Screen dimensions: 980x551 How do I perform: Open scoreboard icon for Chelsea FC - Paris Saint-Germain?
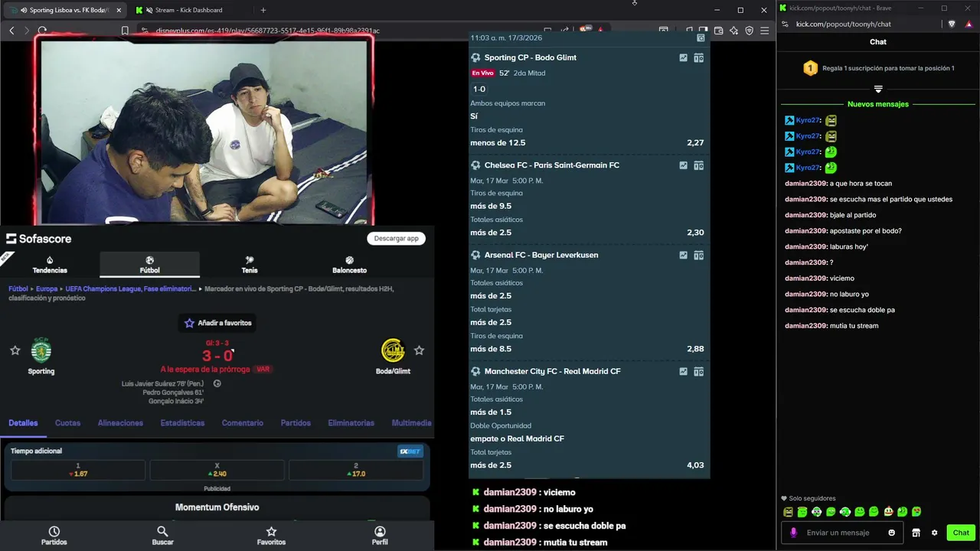[698, 165]
